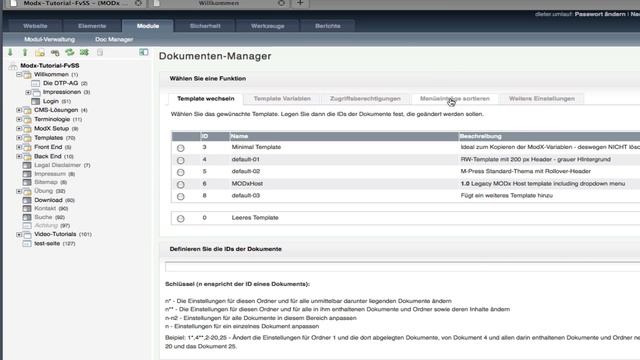This screenshot has width=640, height=360.
Task: Expand the Impressionen tree node
Action: [28, 92]
